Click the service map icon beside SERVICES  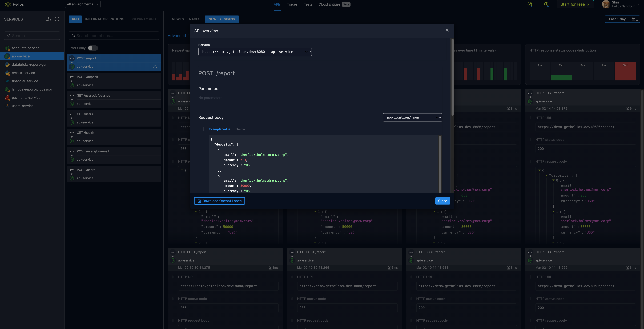[x=49, y=19]
